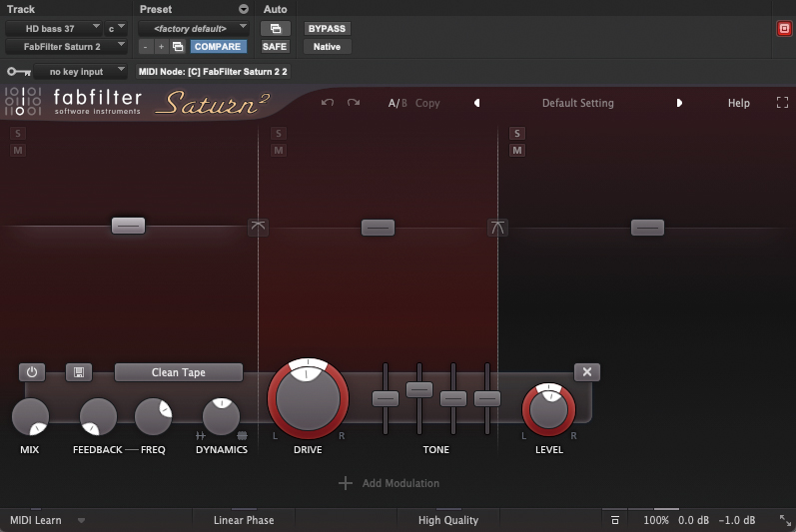Screen dimensions: 796x532
Task: Click the third band level slider handle
Action: (647, 228)
